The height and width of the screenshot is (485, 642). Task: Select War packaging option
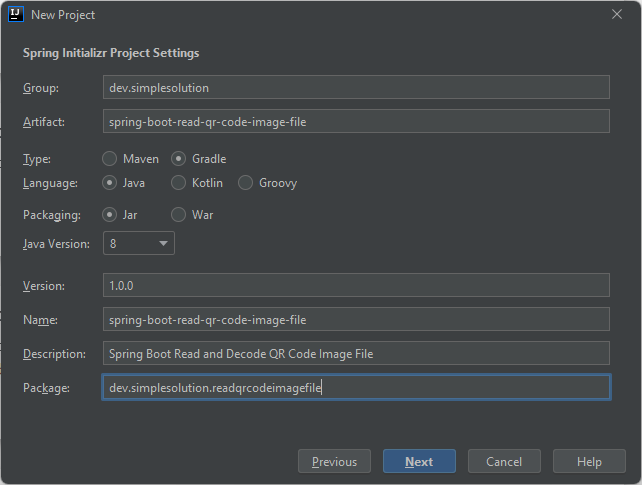tap(179, 214)
